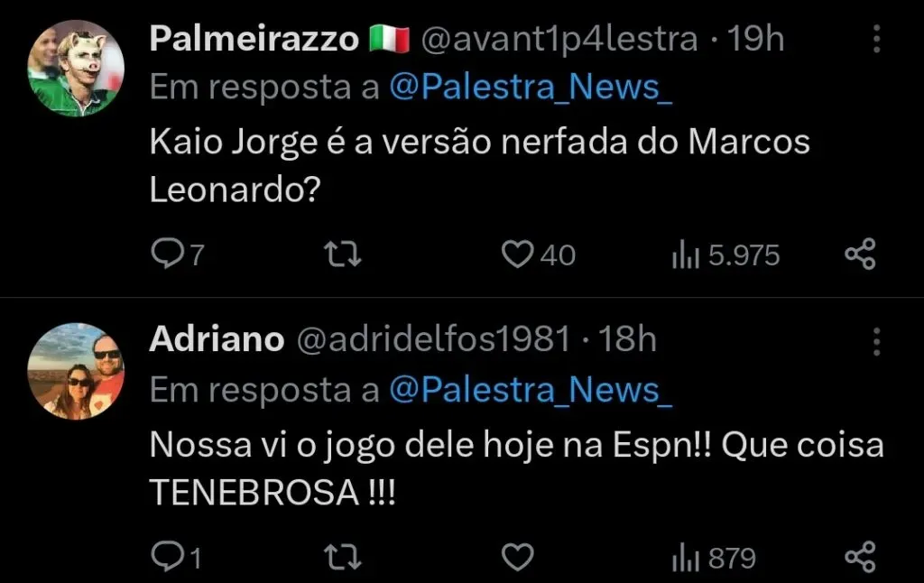Click the Adriano display name
The image size is (924, 583).
tap(217, 339)
